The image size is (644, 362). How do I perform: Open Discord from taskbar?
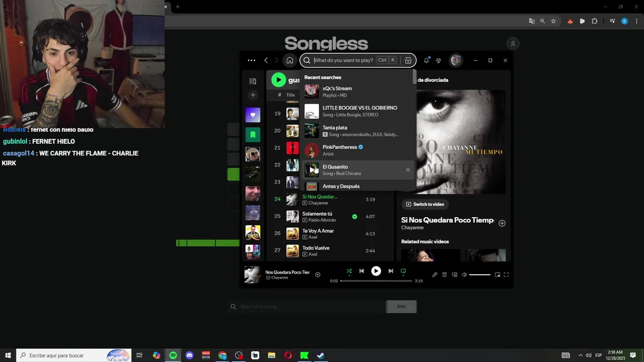(x=190, y=355)
